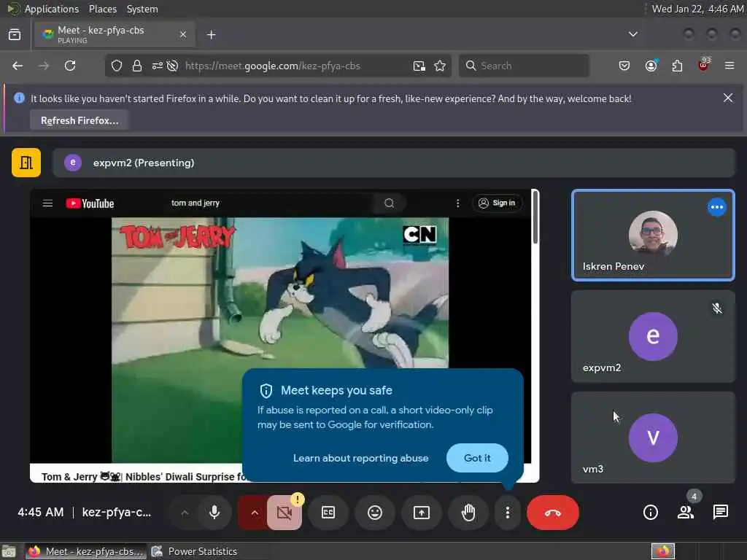Open a new browser tab
This screenshot has width=747, height=560.
point(211,35)
